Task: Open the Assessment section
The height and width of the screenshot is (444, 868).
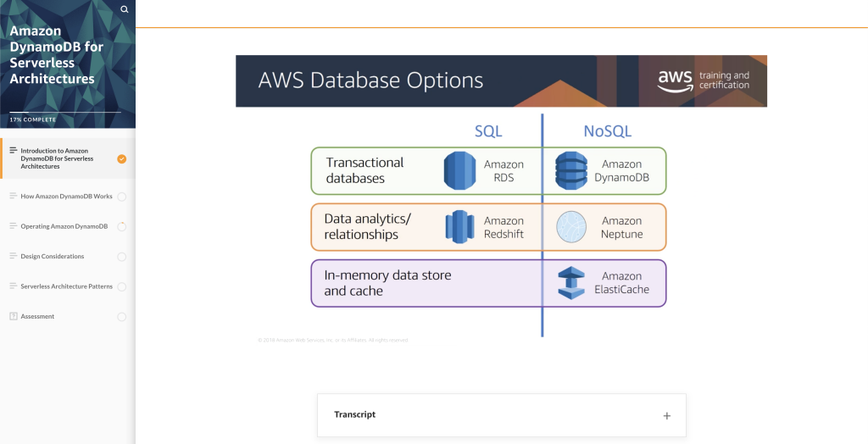Action: pos(37,316)
